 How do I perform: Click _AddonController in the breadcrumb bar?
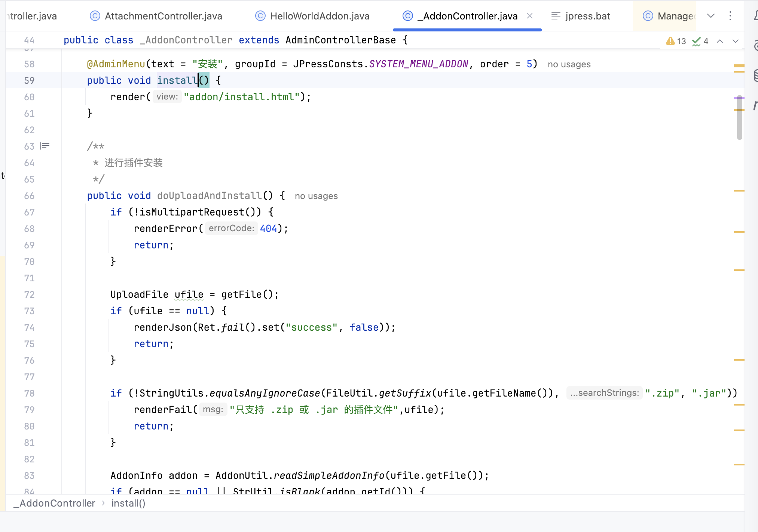click(x=54, y=503)
